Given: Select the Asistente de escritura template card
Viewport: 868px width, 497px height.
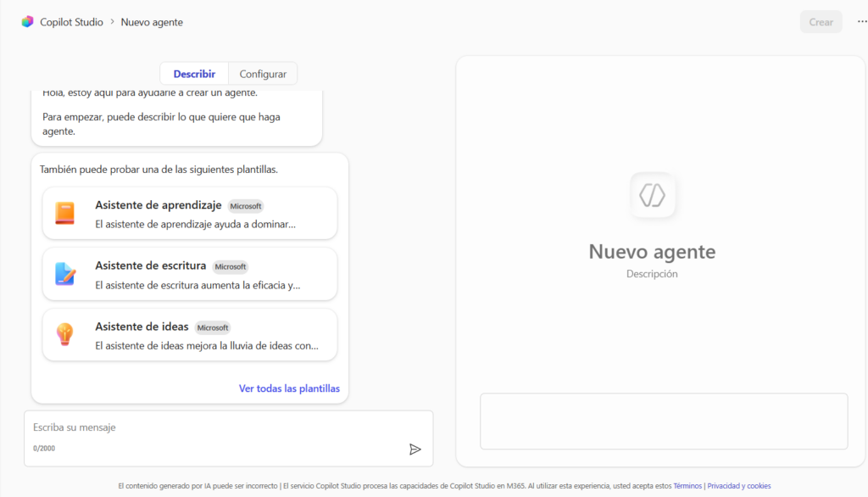Looking at the screenshot, I should pyautogui.click(x=190, y=274).
